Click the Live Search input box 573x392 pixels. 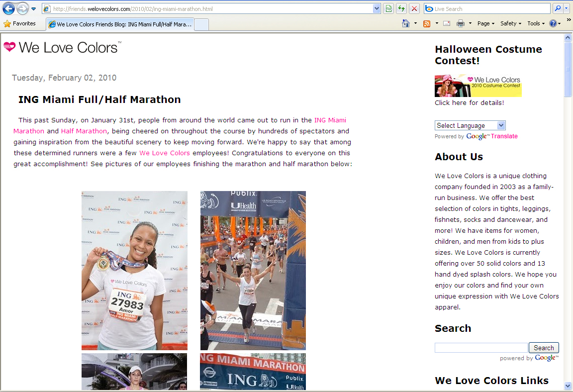click(x=491, y=9)
